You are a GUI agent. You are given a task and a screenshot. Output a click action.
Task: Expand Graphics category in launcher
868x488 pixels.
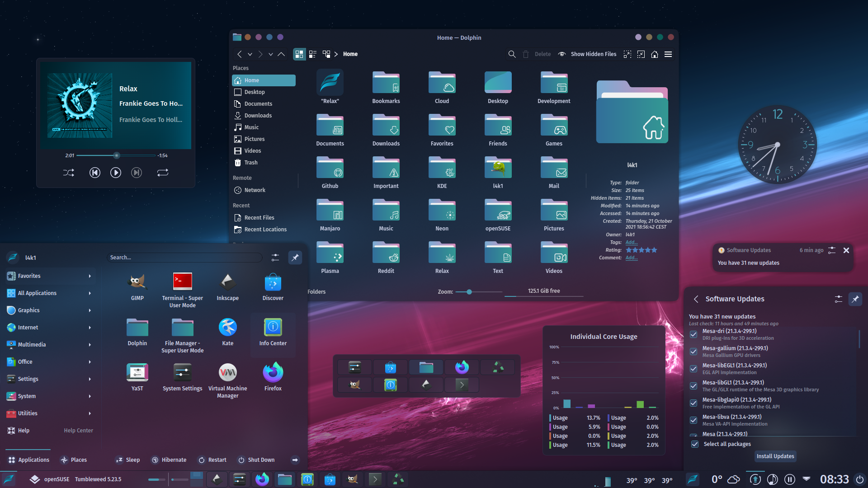51,310
